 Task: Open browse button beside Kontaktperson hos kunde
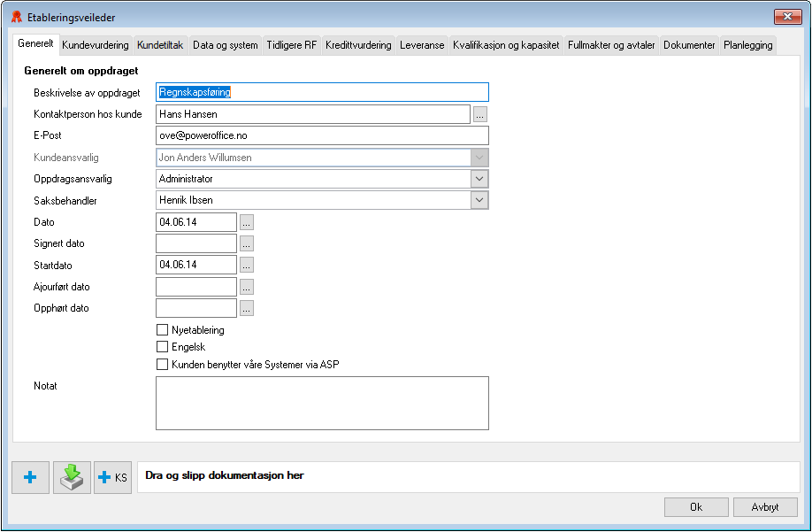(480, 114)
